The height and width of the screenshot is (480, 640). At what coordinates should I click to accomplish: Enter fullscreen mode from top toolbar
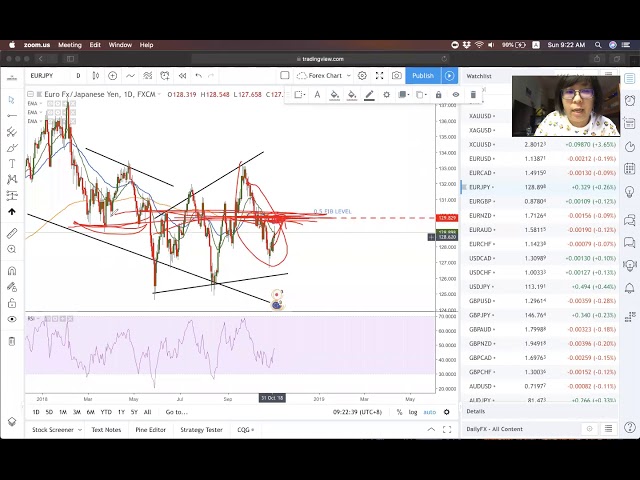(379, 76)
